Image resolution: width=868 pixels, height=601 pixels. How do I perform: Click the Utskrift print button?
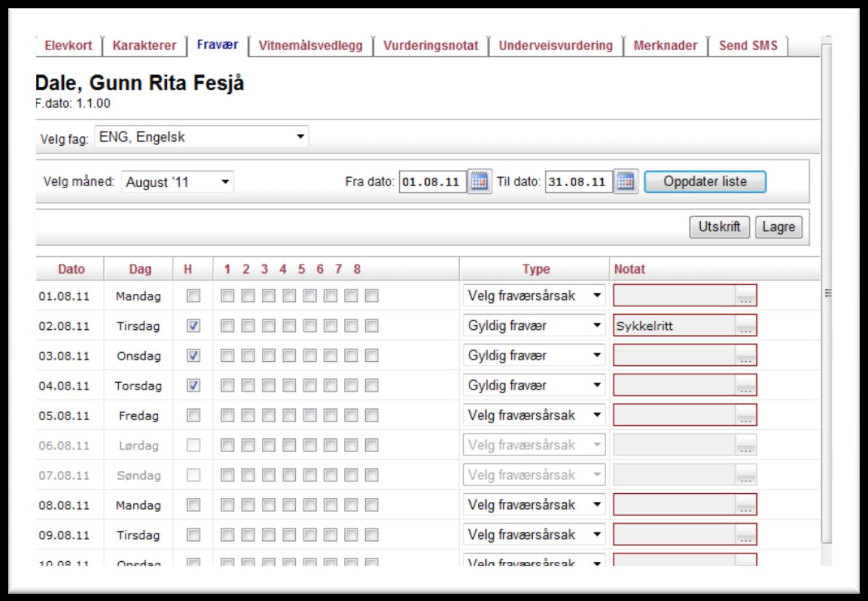click(720, 227)
